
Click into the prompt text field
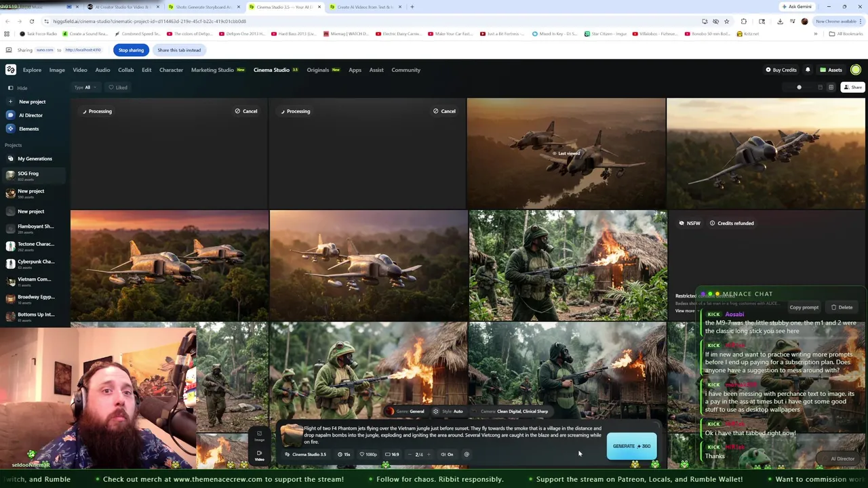(453, 435)
